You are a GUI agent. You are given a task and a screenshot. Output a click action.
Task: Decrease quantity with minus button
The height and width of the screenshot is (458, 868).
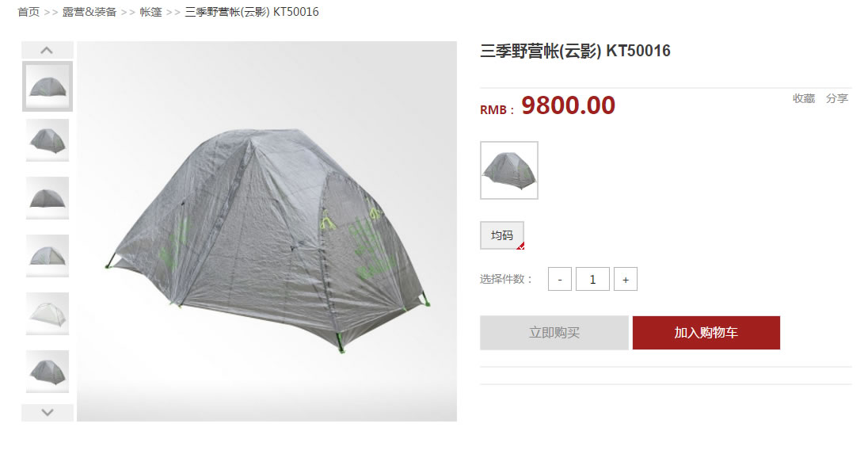[x=560, y=279]
